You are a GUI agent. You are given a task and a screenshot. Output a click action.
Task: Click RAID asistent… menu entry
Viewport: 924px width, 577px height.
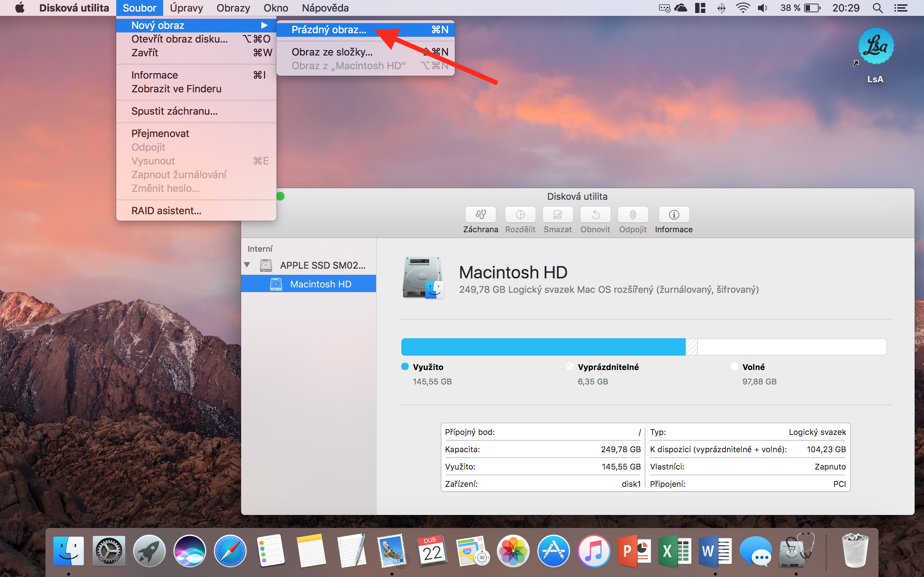pyautogui.click(x=166, y=211)
